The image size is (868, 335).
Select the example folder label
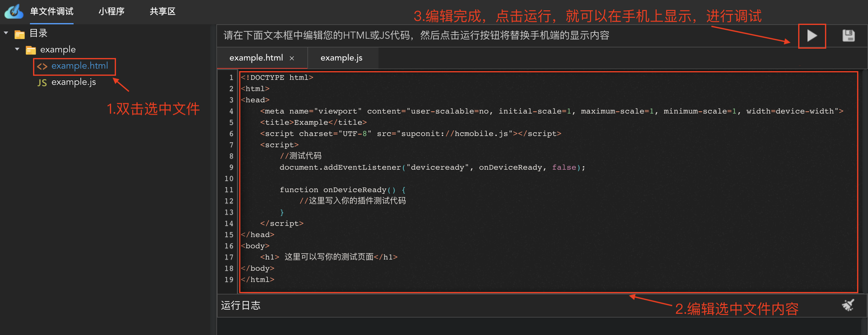click(58, 50)
